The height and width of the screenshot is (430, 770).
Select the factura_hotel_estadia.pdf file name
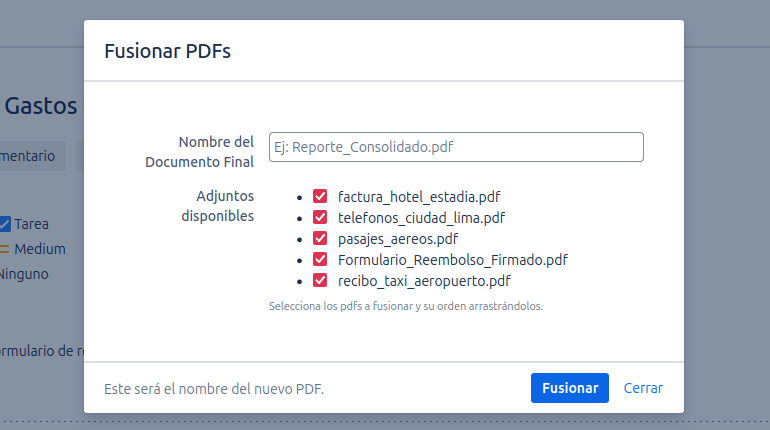419,197
